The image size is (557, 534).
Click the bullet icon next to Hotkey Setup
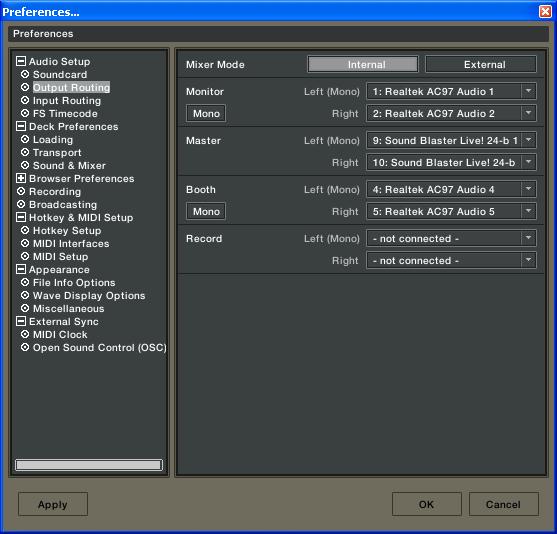point(25,230)
